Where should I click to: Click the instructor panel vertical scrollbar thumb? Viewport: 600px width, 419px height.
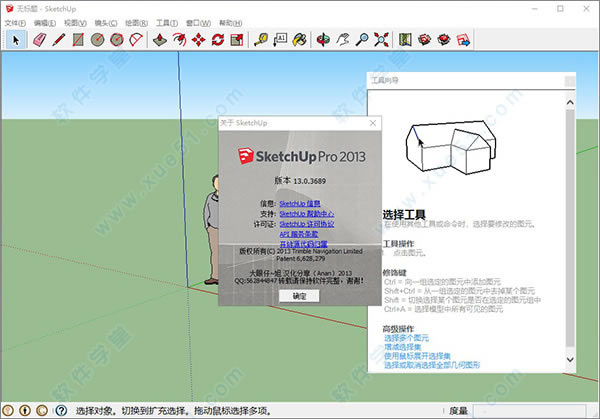570,228
